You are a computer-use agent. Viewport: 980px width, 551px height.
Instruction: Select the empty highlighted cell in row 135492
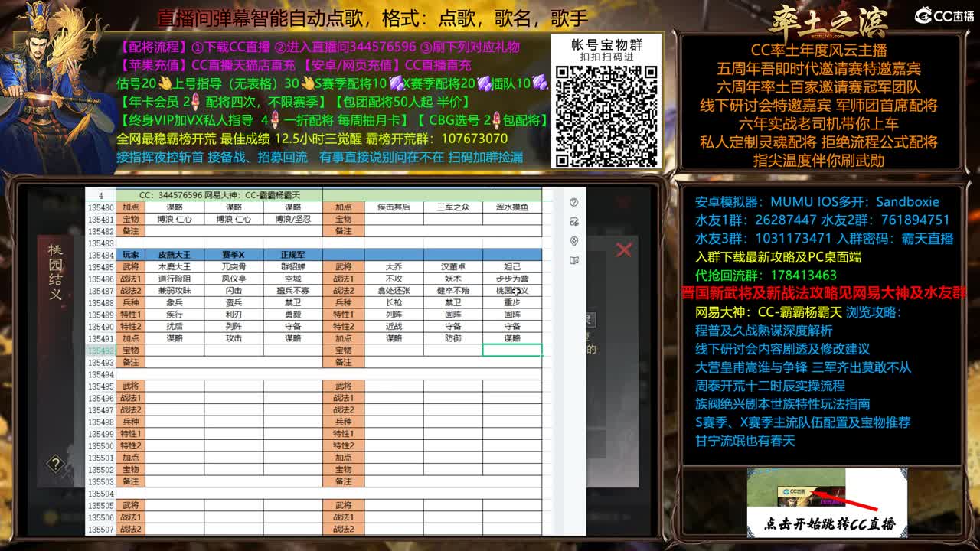pyautogui.click(x=512, y=350)
